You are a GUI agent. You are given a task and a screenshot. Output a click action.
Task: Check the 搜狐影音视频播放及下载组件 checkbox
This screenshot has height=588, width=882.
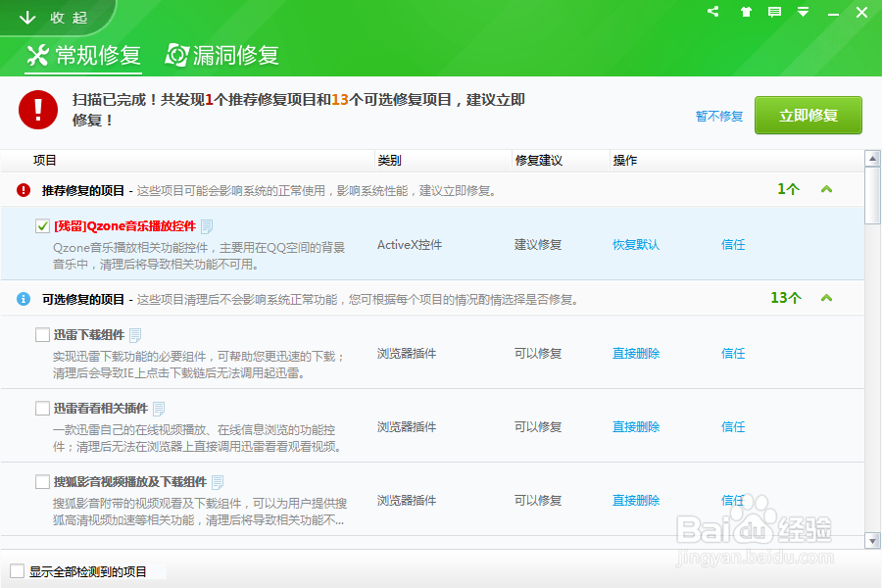(x=43, y=481)
